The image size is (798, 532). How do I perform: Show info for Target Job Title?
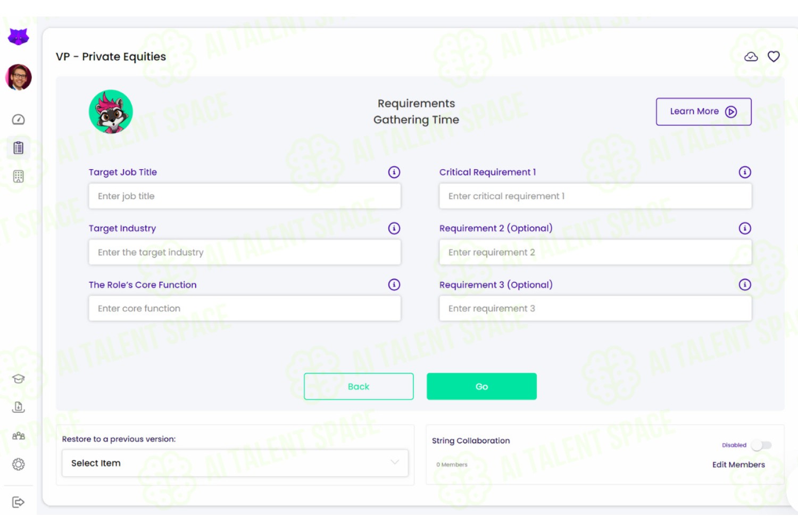tap(394, 172)
